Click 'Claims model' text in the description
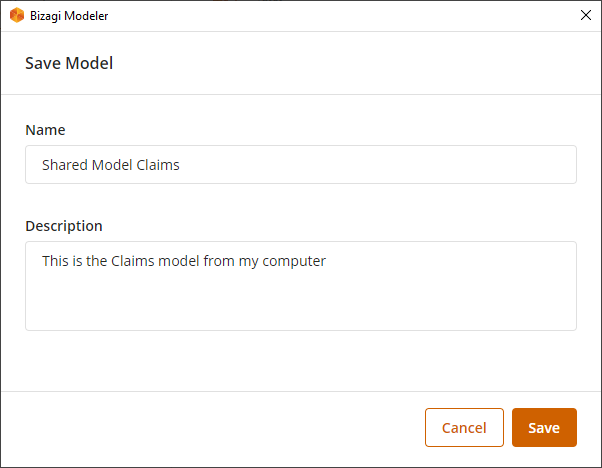 click(x=155, y=261)
